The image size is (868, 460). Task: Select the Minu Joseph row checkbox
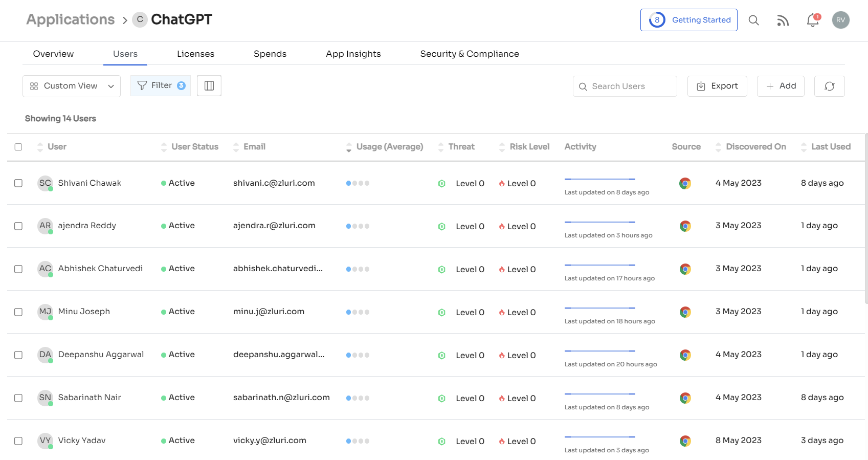[18, 312]
